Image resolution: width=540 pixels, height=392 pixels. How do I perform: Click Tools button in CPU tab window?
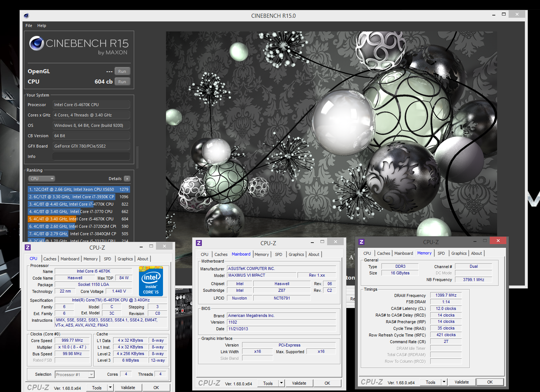(x=97, y=388)
